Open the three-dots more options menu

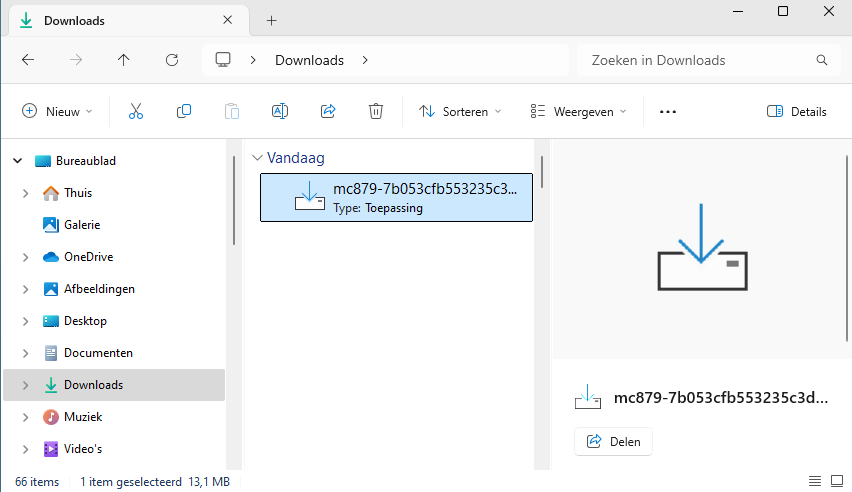pos(668,111)
